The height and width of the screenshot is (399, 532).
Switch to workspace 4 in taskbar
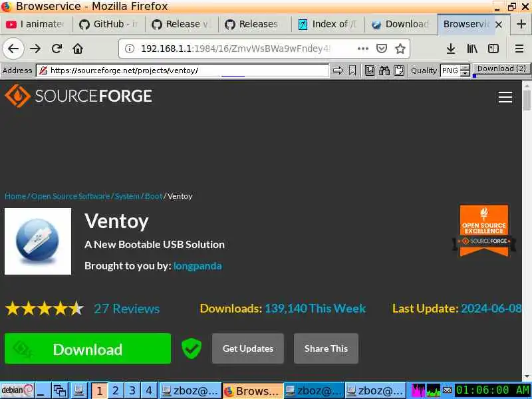coord(149,390)
